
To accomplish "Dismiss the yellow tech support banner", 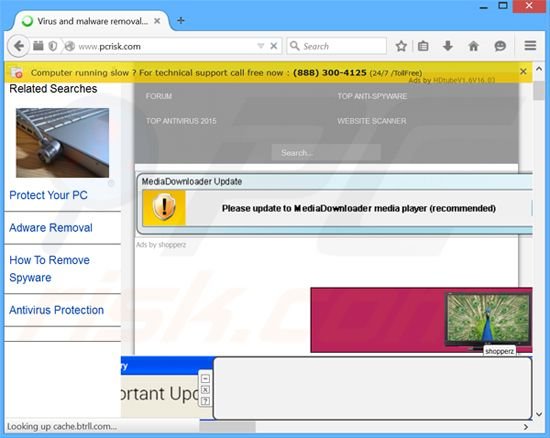I will pyautogui.click(x=523, y=72).
